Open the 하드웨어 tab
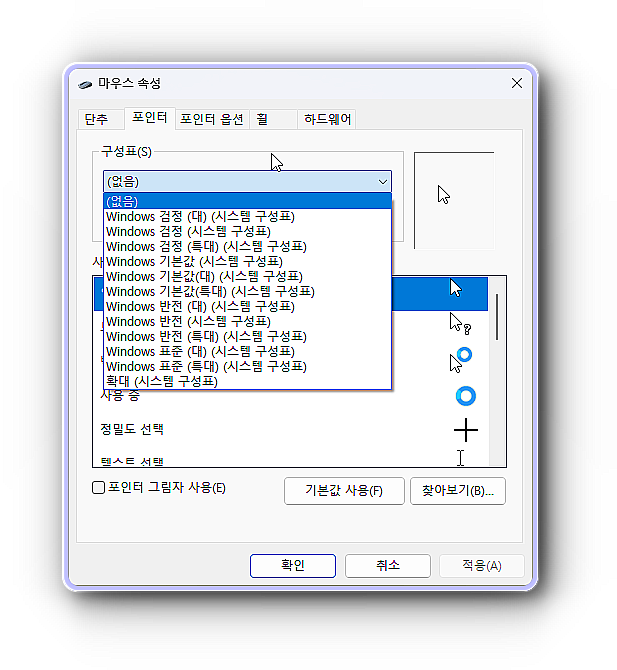The height and width of the screenshot is (670, 617). (x=327, y=119)
